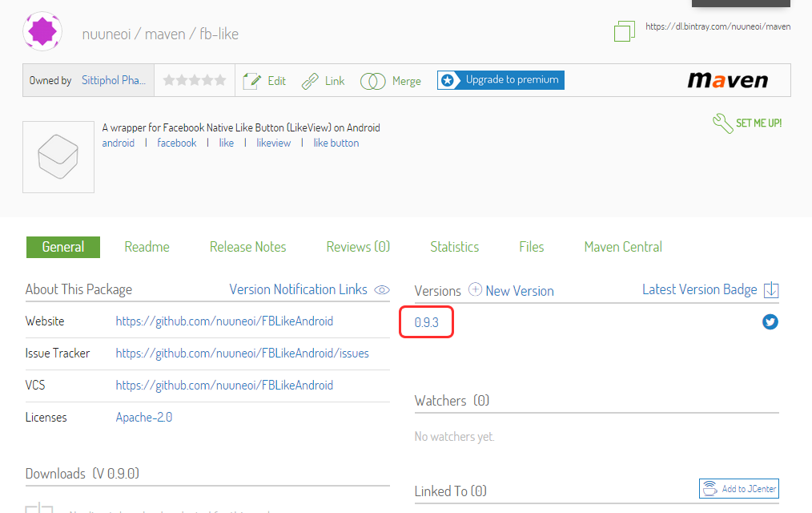Add a New Version with plus icon
812x513 pixels.
pyautogui.click(x=475, y=290)
